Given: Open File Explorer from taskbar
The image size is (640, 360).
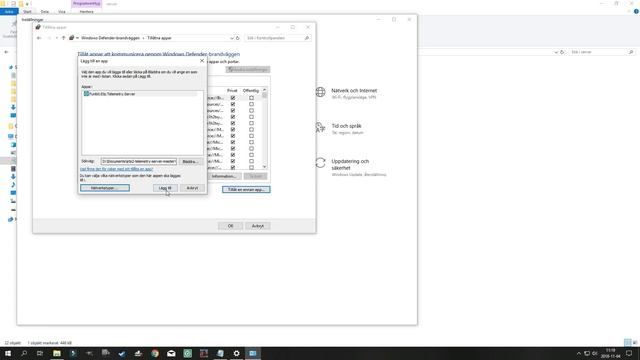Looking at the screenshot, I should point(57,353).
